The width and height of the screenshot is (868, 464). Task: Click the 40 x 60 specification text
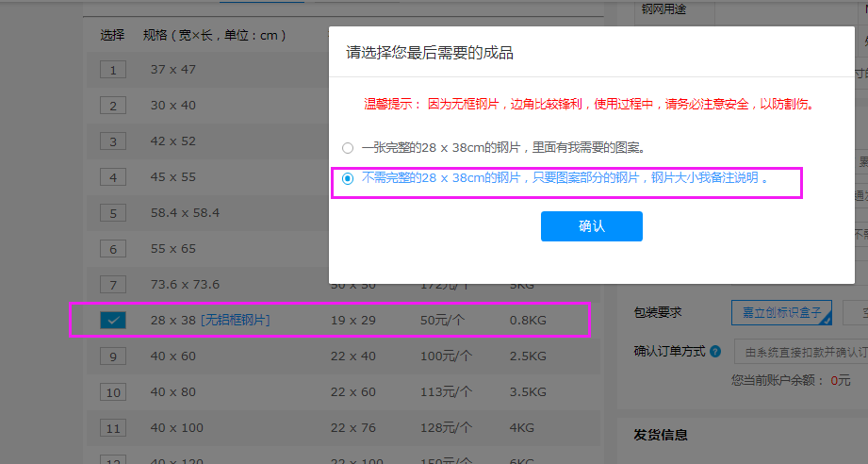[x=172, y=356]
